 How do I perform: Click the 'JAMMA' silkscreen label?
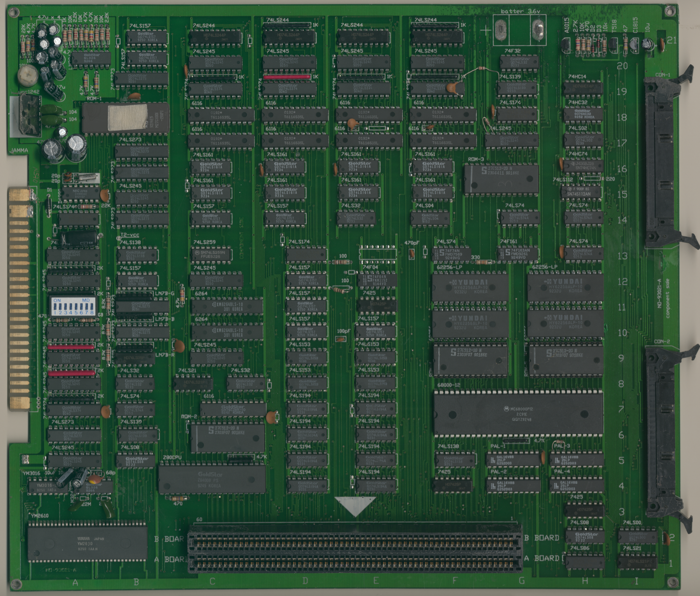(x=19, y=150)
